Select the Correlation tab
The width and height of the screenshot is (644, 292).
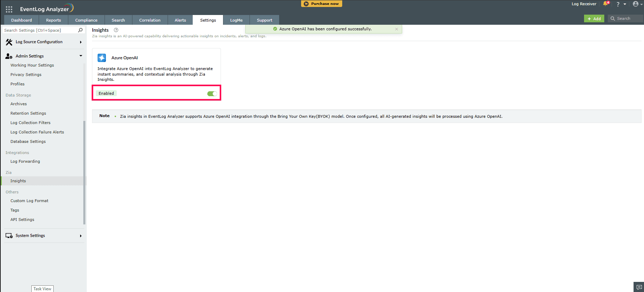tap(150, 20)
